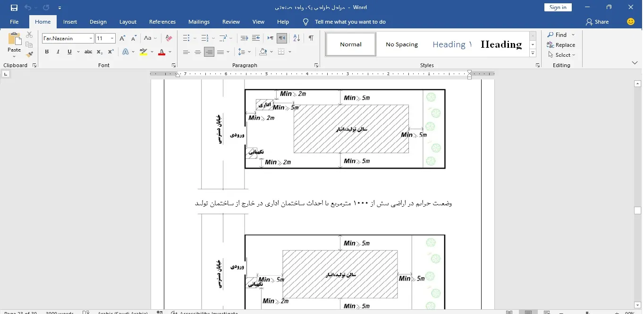Image resolution: width=644 pixels, height=314 pixels.
Task: Click the Replace button in Editing
Action: (x=561, y=45)
